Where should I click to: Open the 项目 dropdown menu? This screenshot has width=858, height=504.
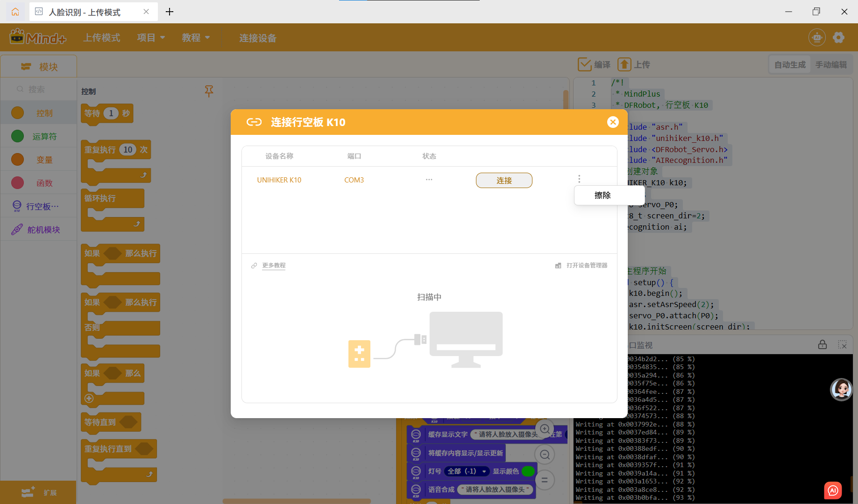click(x=150, y=37)
